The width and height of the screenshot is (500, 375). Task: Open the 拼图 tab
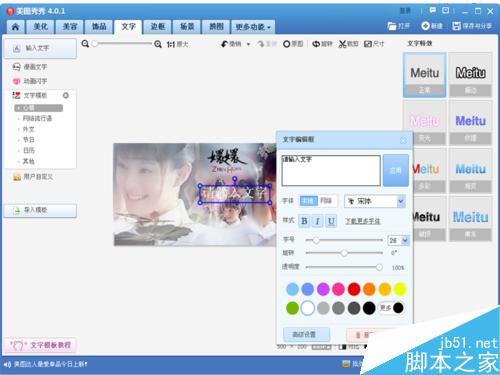click(x=216, y=27)
